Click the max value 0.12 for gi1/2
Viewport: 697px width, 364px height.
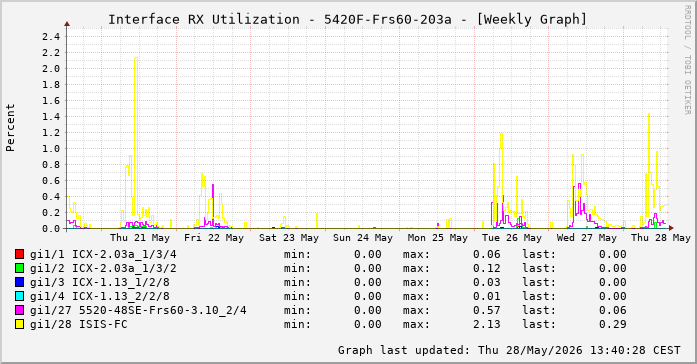[x=487, y=268]
